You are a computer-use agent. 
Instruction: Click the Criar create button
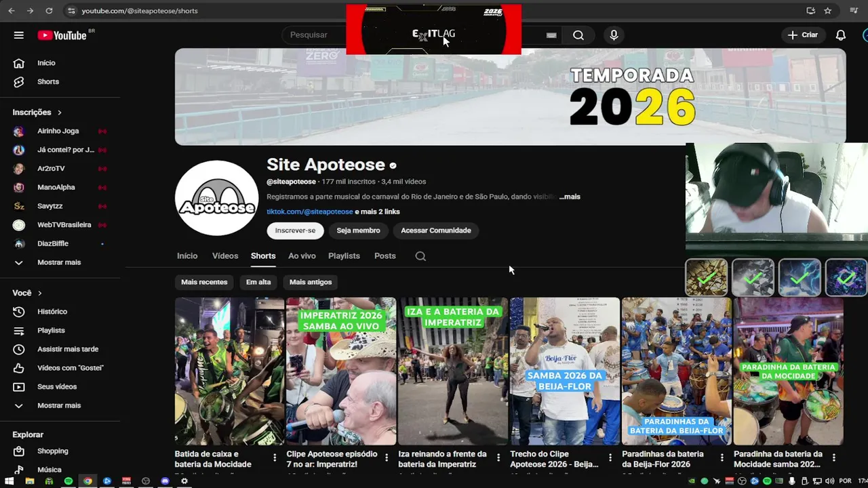[x=803, y=35]
